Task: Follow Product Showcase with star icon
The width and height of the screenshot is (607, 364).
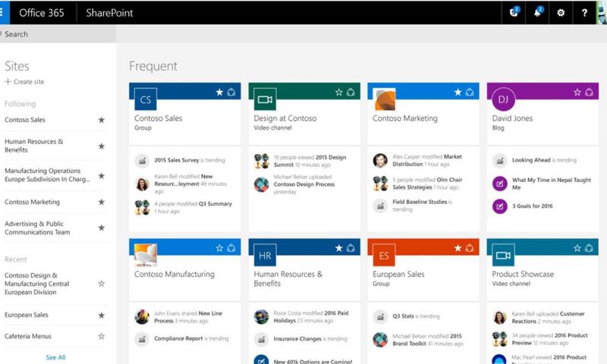Action: coord(577,248)
